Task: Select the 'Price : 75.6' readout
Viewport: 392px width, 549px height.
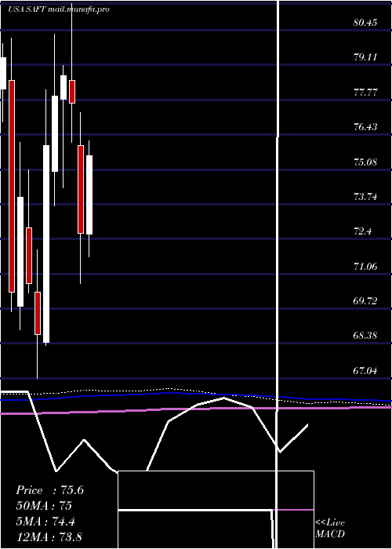Action: [x=49, y=490]
